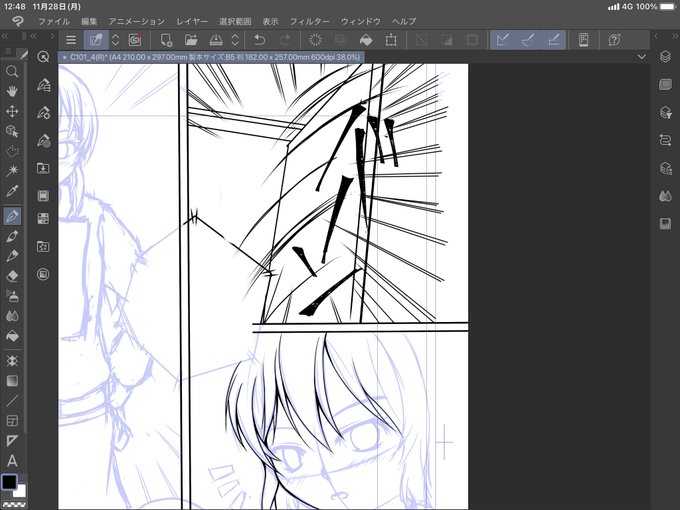Toggle the simple mode switch icon in command bar
The width and height of the screenshot is (680, 510).
coord(96,40)
